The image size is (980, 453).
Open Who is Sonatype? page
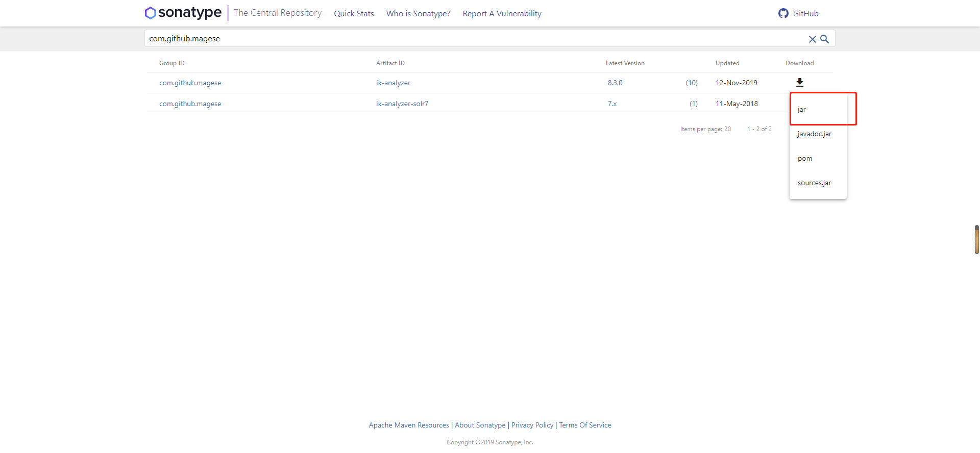pos(418,14)
